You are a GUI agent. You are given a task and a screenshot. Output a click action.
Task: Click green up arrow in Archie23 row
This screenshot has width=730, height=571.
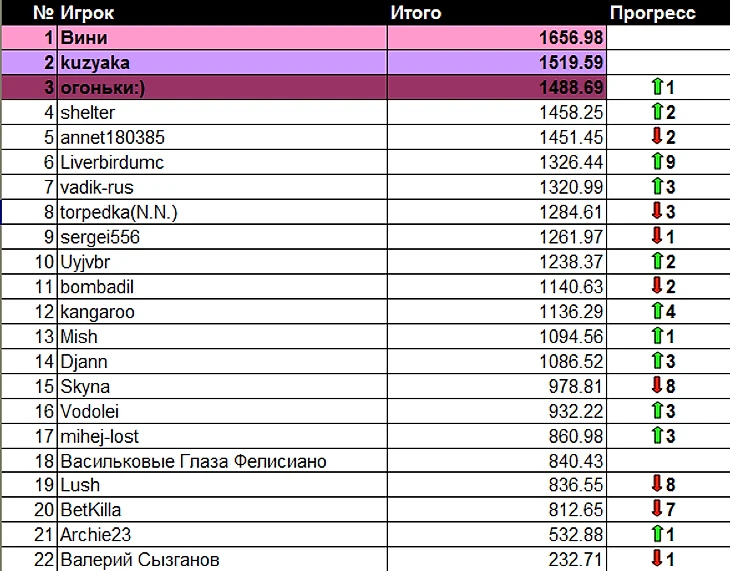tap(657, 535)
